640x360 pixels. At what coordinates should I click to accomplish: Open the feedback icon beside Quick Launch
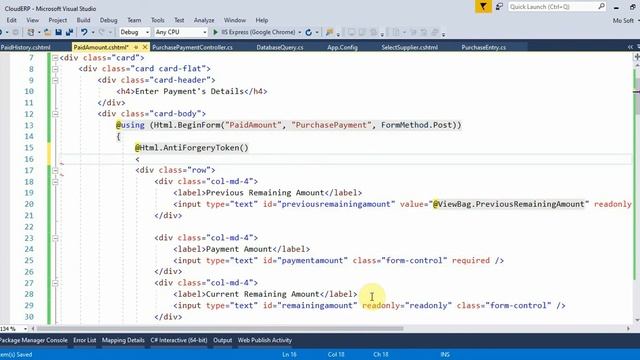(499, 7)
